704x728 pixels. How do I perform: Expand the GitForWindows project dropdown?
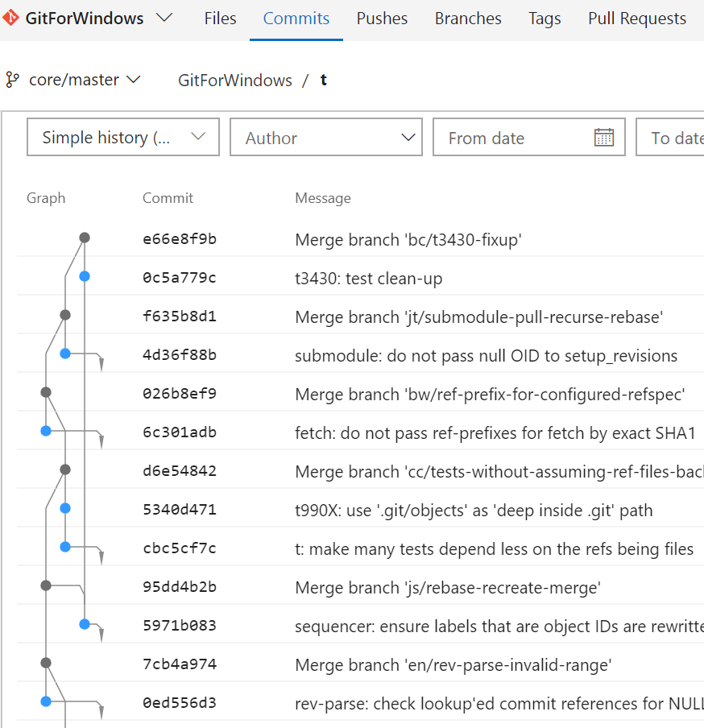[x=164, y=18]
